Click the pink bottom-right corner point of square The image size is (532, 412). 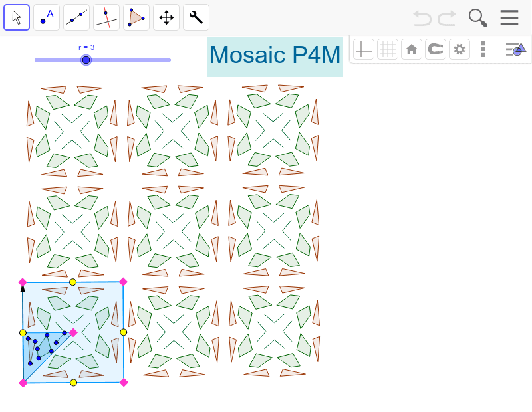pyautogui.click(x=124, y=383)
